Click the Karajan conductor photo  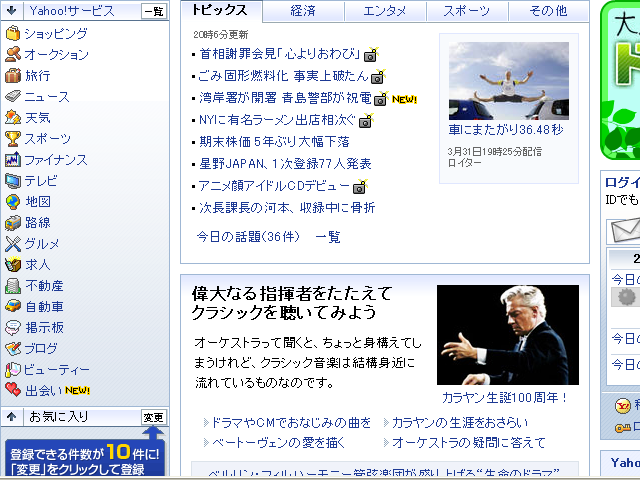point(508,335)
